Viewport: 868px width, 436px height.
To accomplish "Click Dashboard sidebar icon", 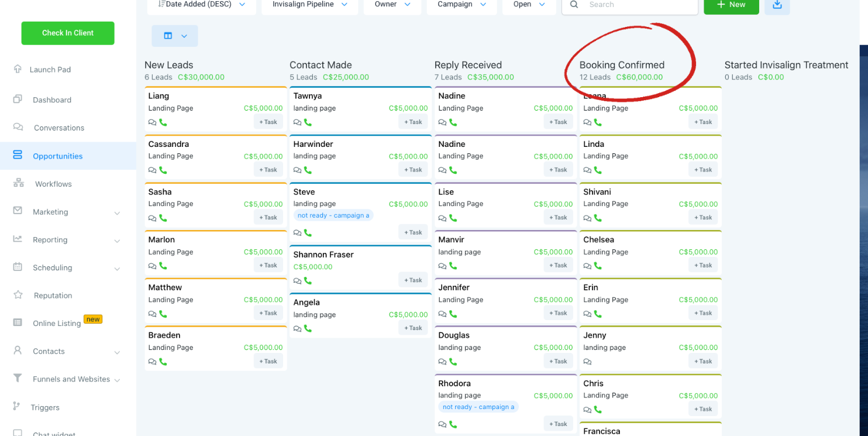I will (18, 99).
